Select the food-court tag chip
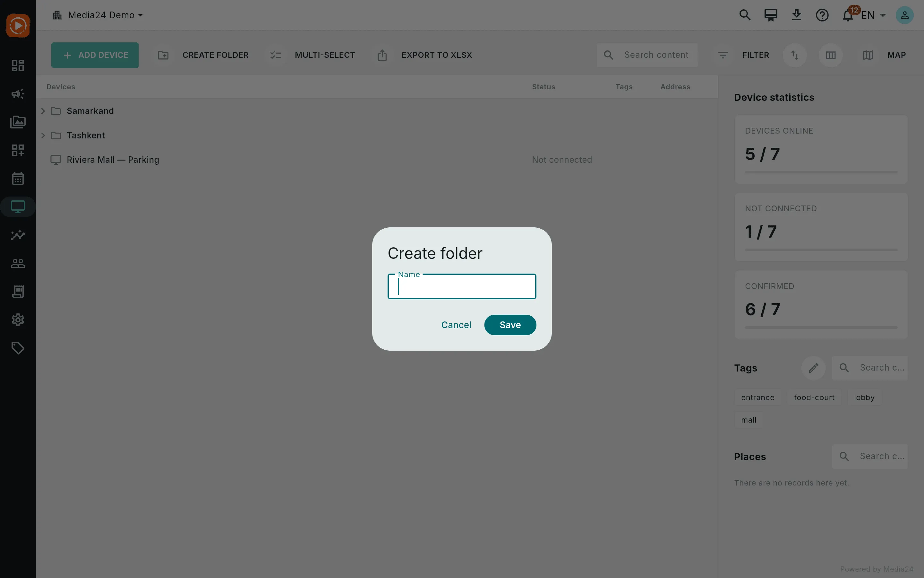924x578 pixels. (814, 398)
